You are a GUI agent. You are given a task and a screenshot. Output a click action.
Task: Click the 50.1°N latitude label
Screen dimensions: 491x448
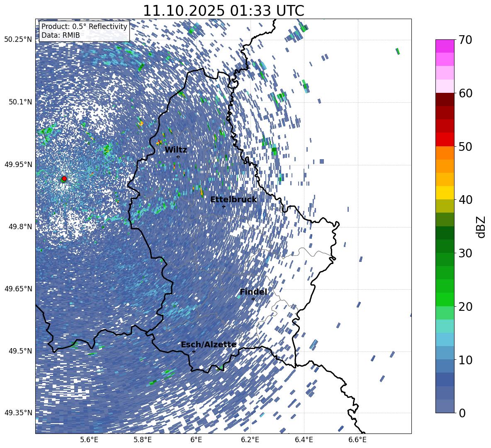pyautogui.click(x=20, y=102)
